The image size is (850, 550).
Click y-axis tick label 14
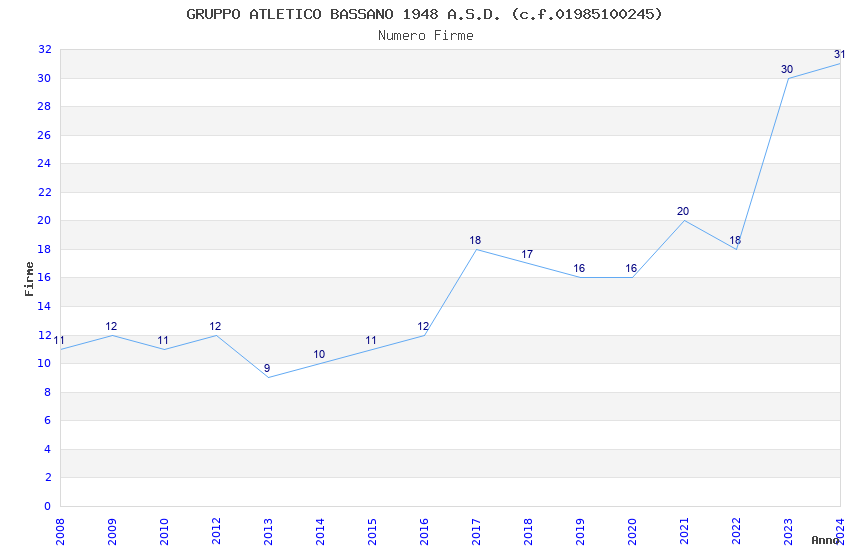point(44,306)
